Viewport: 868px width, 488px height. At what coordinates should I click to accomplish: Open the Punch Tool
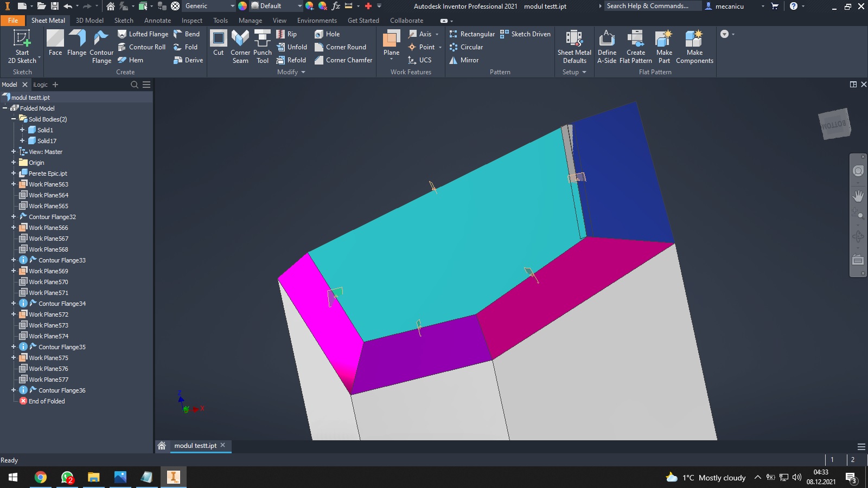tap(263, 46)
